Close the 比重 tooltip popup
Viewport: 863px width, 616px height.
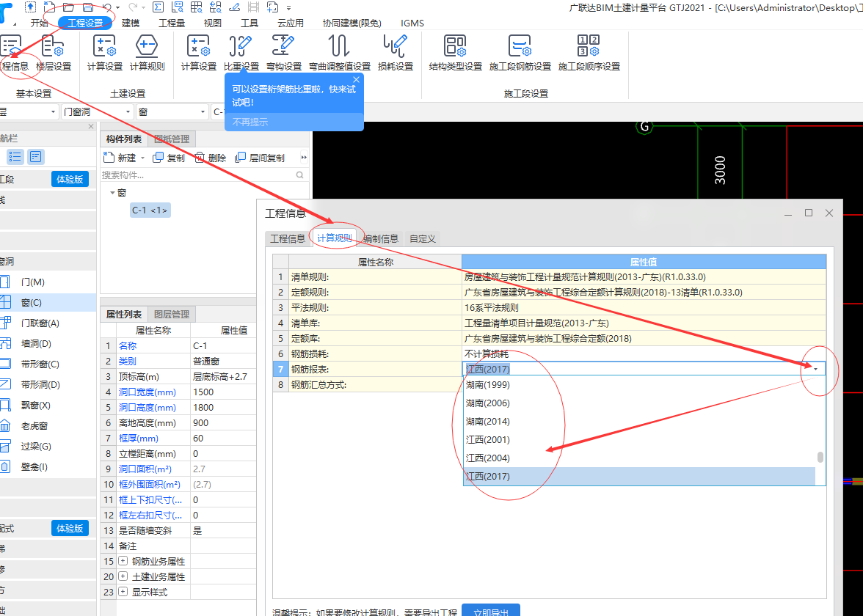point(356,80)
